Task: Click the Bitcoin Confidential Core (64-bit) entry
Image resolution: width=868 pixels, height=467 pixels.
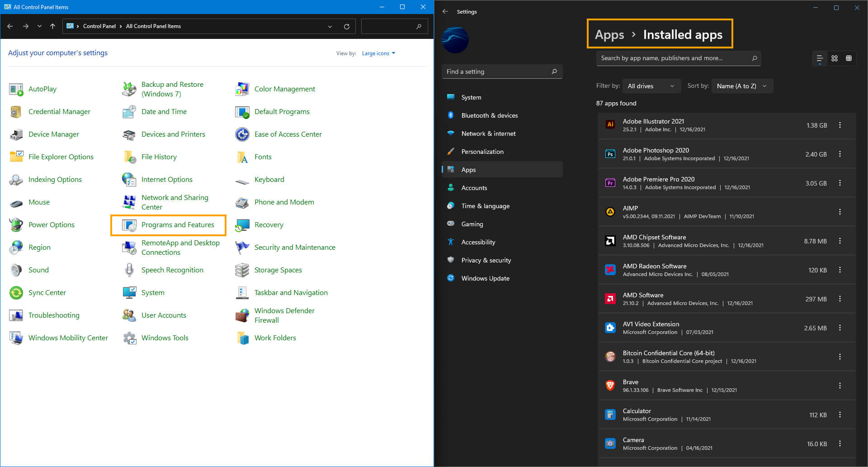Action: pyautogui.click(x=726, y=357)
